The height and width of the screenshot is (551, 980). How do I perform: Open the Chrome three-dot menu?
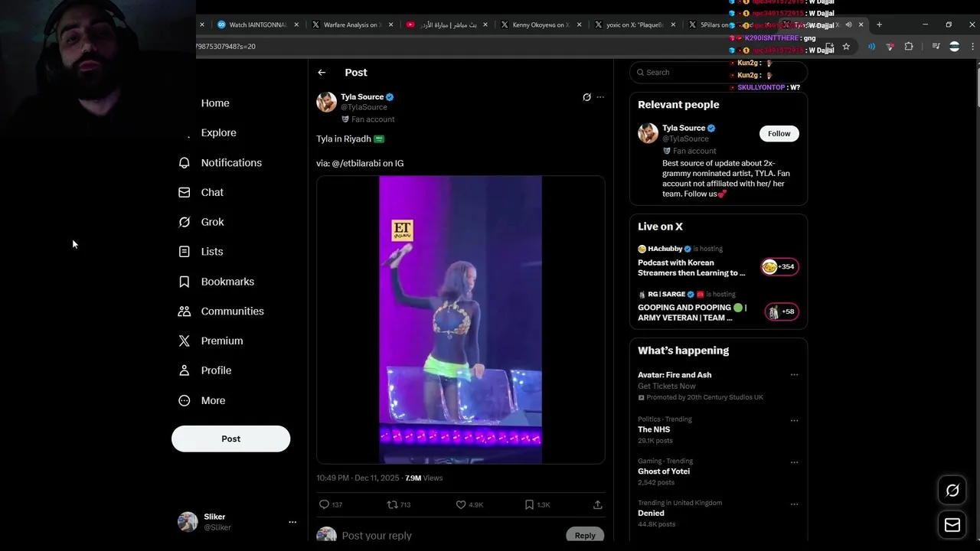[972, 47]
